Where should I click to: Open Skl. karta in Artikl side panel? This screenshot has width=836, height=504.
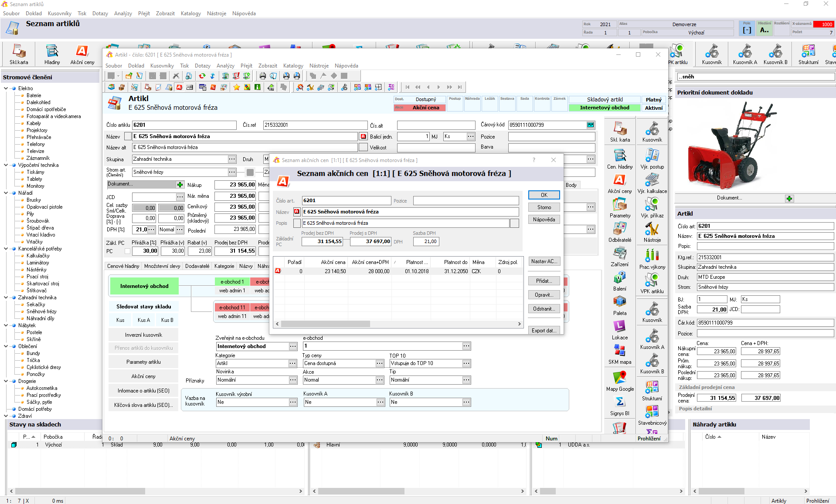point(620,132)
